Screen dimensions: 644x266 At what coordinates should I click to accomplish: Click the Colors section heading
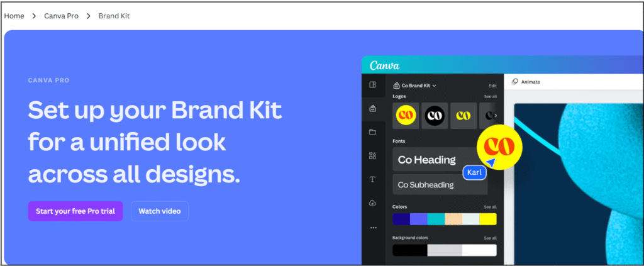click(399, 207)
